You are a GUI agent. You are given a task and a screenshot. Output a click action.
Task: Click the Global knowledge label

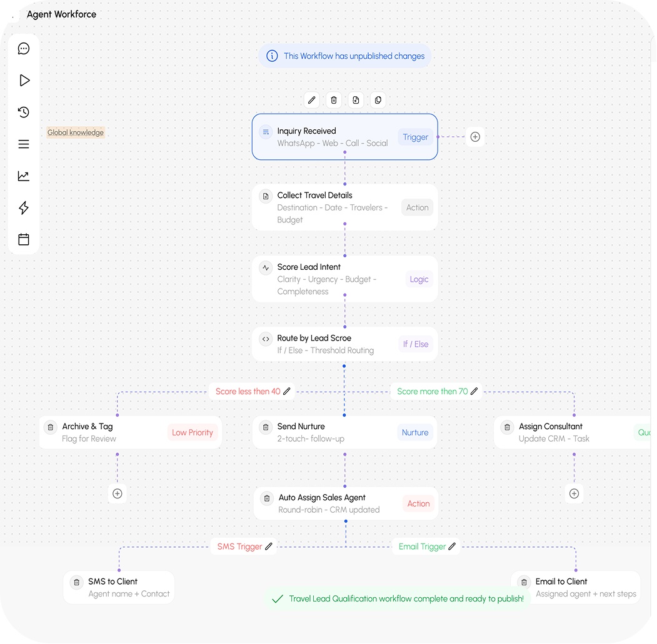[76, 132]
